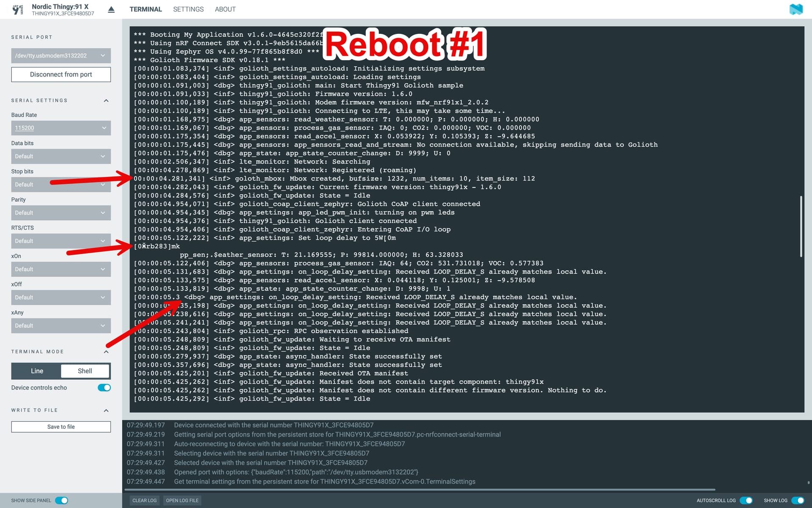
Task: Switch to the Settings tab
Action: pyautogui.click(x=188, y=9)
